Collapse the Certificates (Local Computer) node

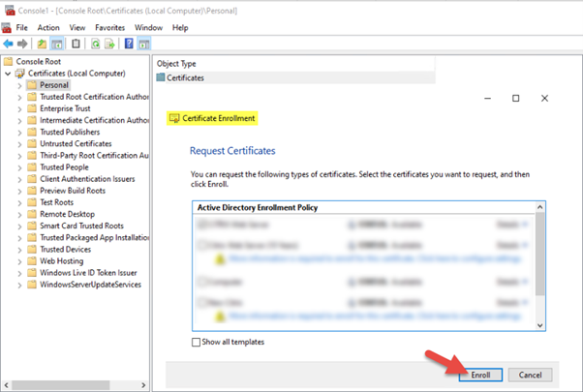pyautogui.click(x=8, y=74)
